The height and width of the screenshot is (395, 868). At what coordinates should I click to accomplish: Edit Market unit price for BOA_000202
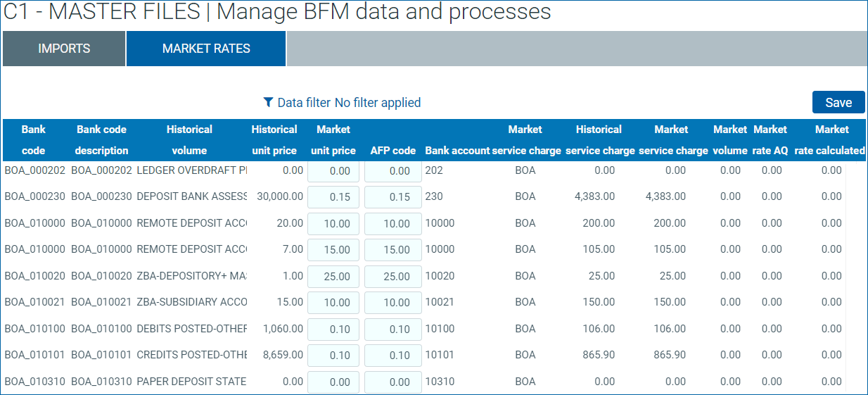click(333, 171)
